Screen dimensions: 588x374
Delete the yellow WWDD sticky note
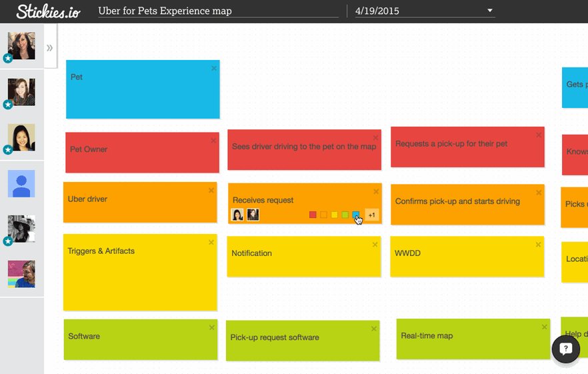coord(539,245)
